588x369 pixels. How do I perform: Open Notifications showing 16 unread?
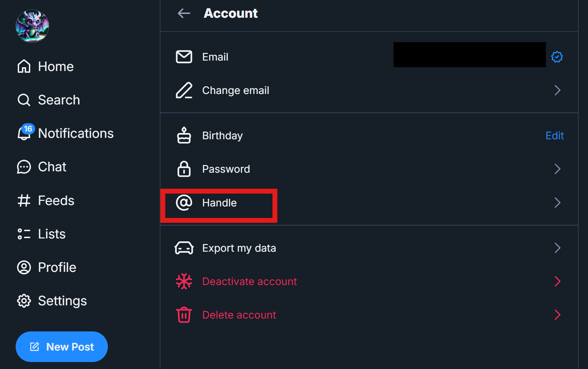click(76, 133)
